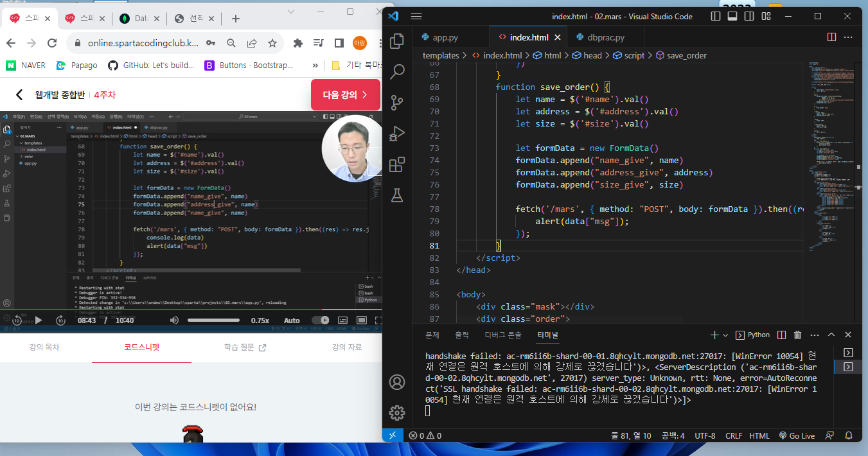Screen dimensions: 868x456
Task: Toggle VS Code secondary side bar layout
Action: click(748, 16)
